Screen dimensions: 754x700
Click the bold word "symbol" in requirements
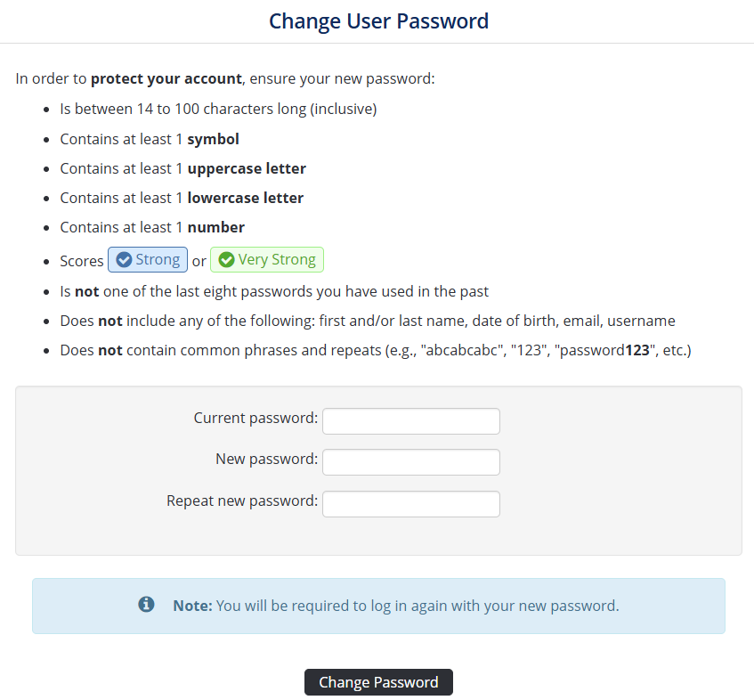pyautogui.click(x=213, y=139)
